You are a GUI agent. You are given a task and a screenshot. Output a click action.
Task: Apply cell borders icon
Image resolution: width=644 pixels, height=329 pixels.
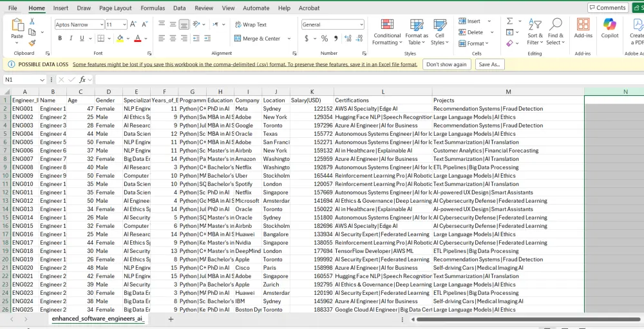pyautogui.click(x=100, y=38)
